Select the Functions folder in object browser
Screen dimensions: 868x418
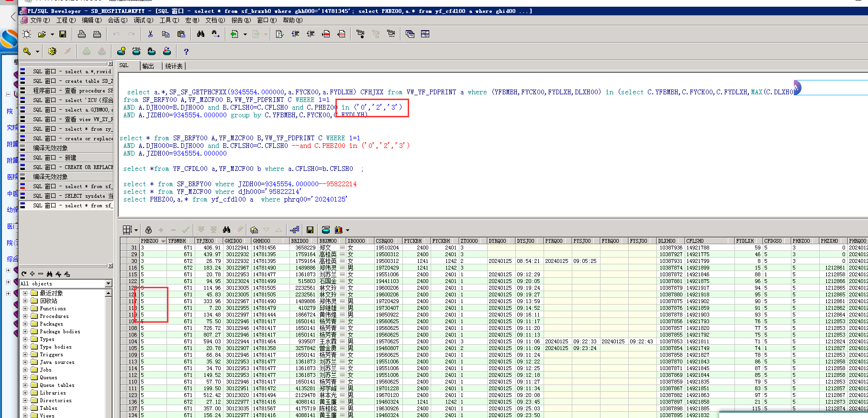pyautogui.click(x=53, y=308)
